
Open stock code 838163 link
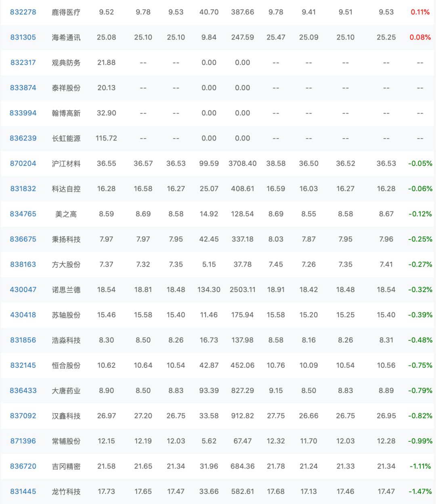click(23, 265)
